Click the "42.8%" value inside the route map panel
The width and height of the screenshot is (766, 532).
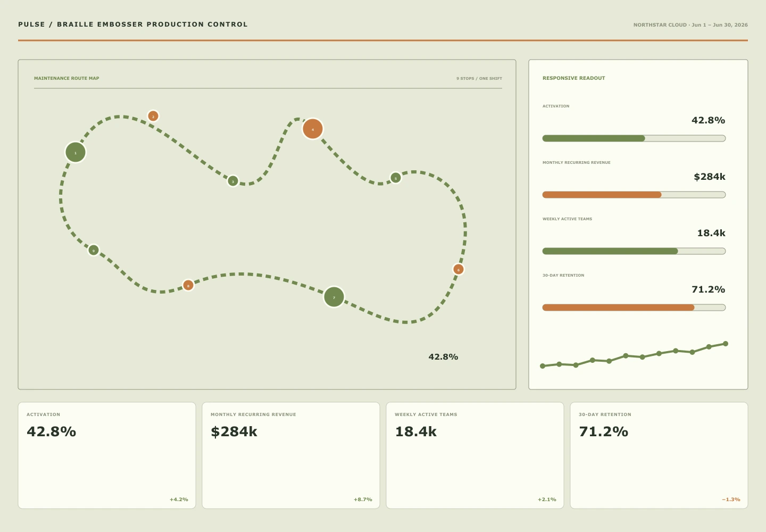coord(443,357)
